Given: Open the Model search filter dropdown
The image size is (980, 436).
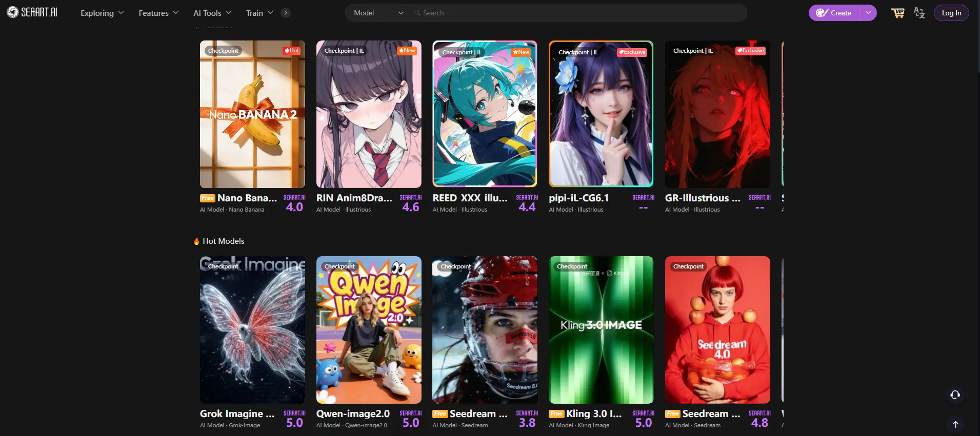Looking at the screenshot, I should (378, 13).
